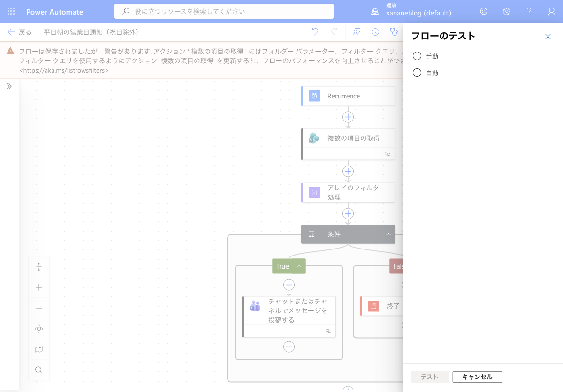The width and height of the screenshot is (563, 392).
Task: Click the warning triangle icon
Action: (x=10, y=51)
